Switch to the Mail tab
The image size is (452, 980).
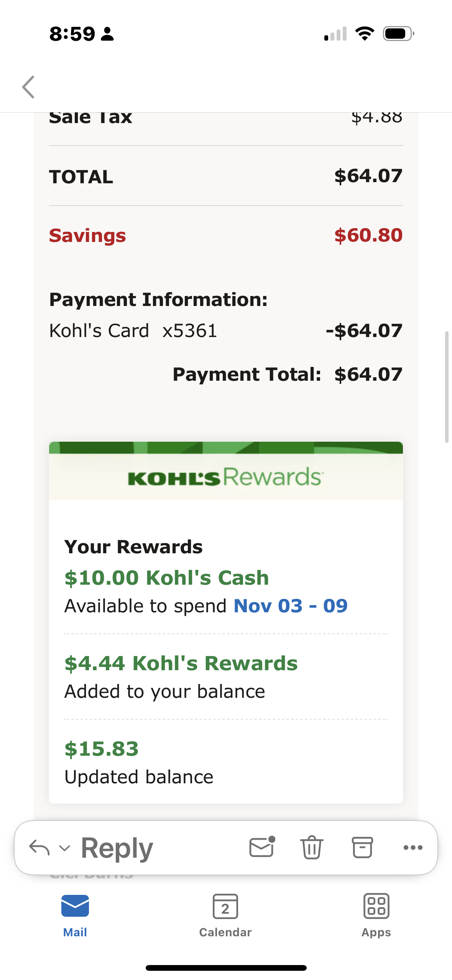click(x=75, y=916)
